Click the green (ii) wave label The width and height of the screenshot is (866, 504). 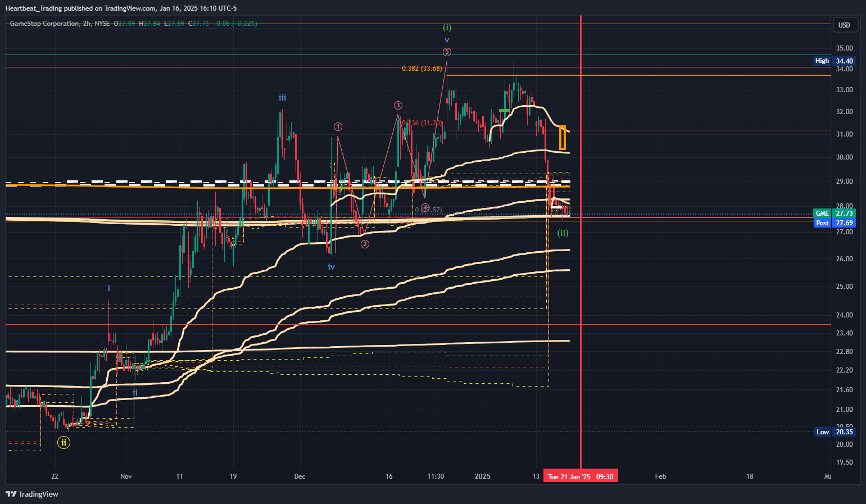coord(563,233)
